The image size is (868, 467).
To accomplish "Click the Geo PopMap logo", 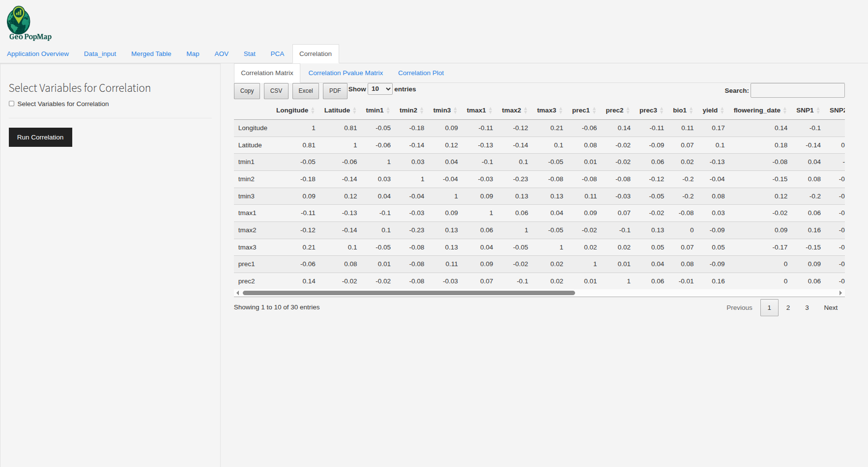I will click(29, 24).
